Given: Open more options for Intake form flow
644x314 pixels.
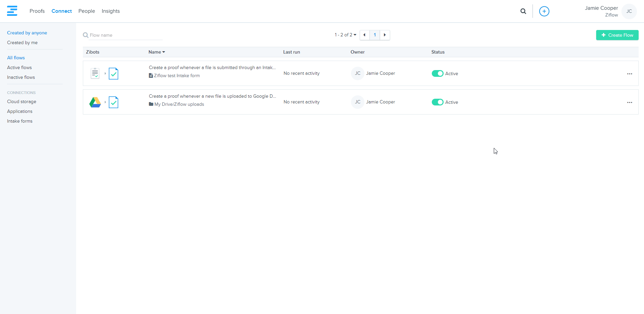Looking at the screenshot, I should click(x=629, y=74).
